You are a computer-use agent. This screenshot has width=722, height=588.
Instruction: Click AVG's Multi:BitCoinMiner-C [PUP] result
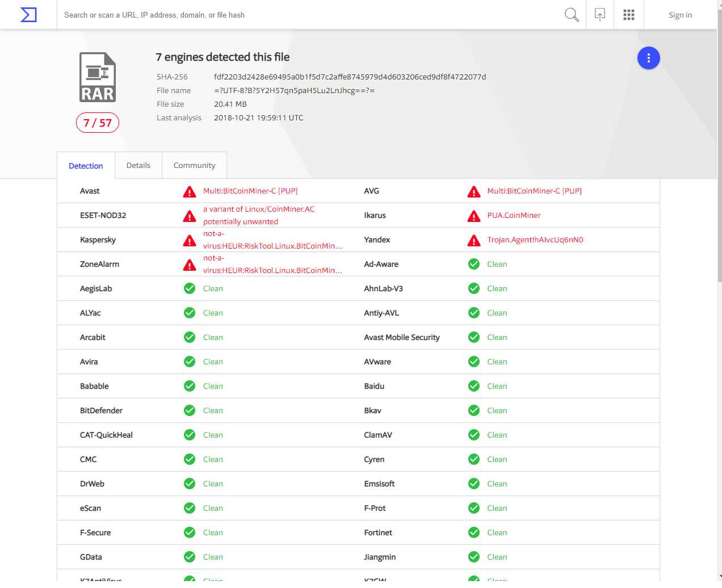coord(535,191)
